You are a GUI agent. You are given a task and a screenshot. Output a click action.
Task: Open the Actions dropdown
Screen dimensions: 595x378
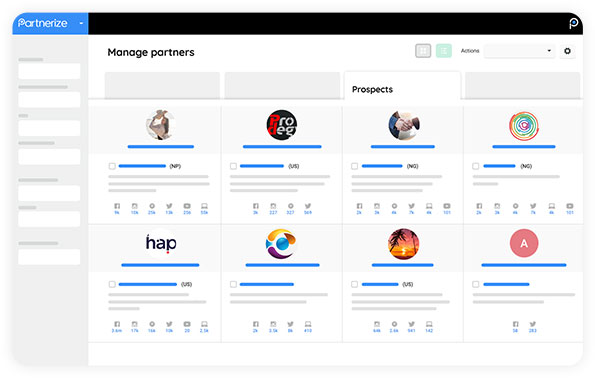pyautogui.click(x=519, y=51)
